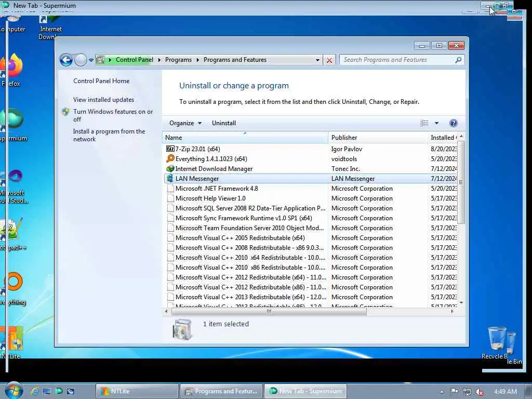The image size is (532, 399).
Task: Expand the address bar history dropdown
Action: pyautogui.click(x=317, y=60)
